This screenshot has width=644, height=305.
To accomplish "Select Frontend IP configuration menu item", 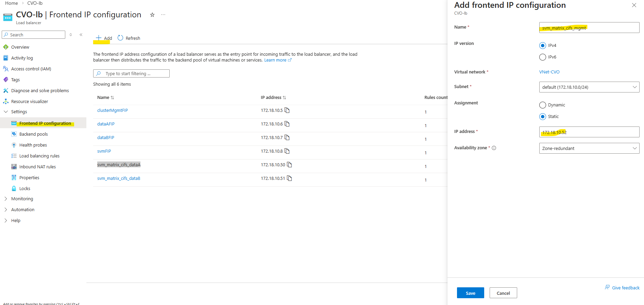I will 43,123.
